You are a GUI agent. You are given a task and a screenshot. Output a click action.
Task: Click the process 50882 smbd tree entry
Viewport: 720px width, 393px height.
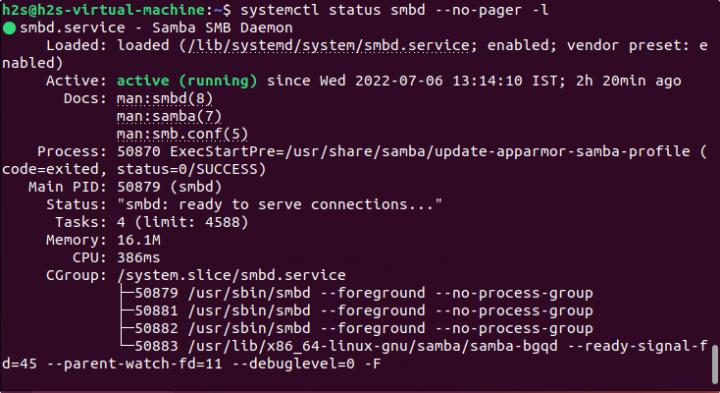point(356,328)
